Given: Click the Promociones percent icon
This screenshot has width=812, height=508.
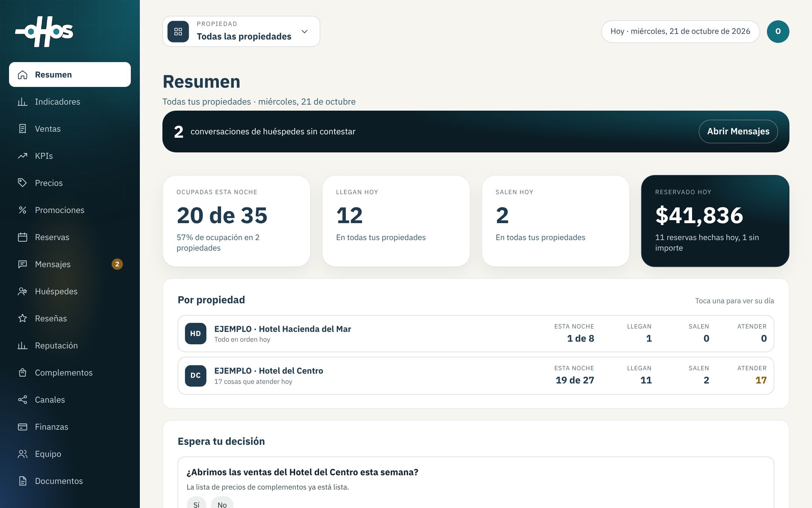Looking at the screenshot, I should tap(23, 210).
